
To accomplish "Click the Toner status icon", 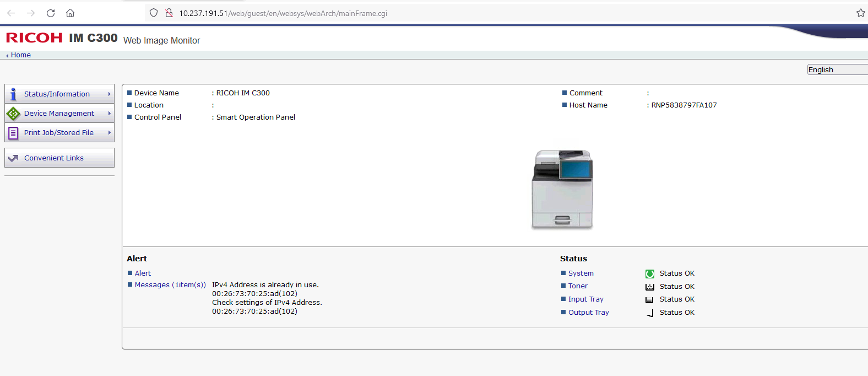I will point(650,287).
